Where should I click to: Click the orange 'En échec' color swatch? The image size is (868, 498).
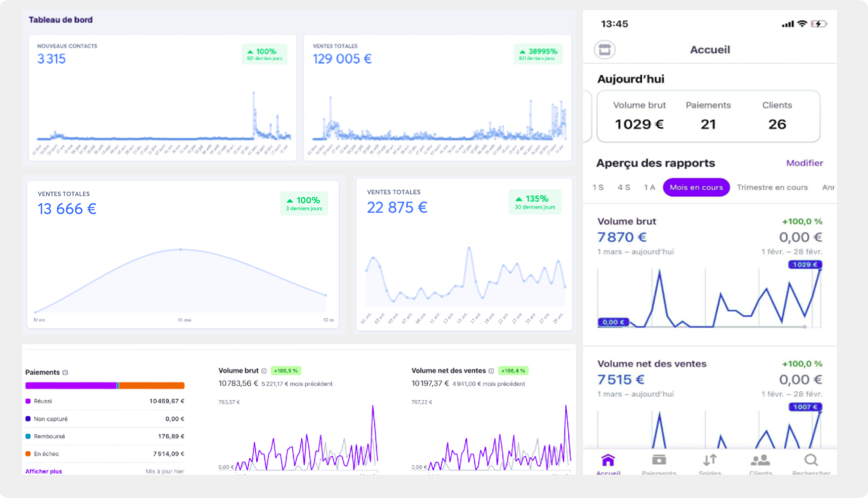tap(28, 454)
